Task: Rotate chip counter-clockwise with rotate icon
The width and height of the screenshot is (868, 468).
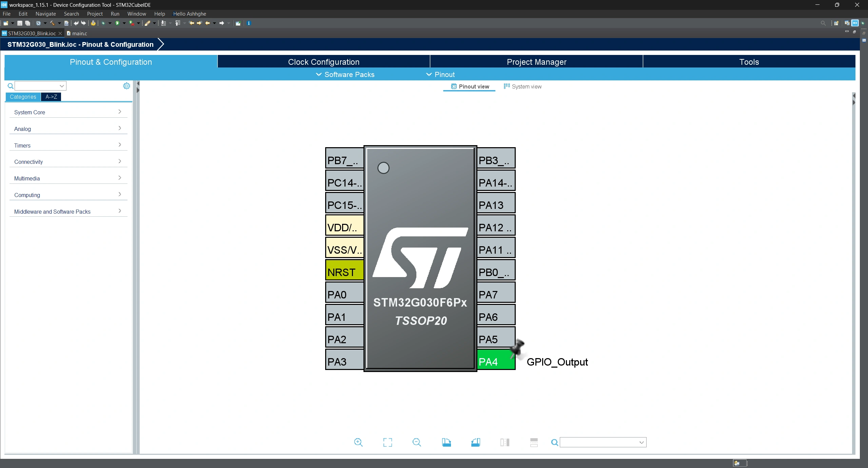Action: pyautogui.click(x=476, y=442)
